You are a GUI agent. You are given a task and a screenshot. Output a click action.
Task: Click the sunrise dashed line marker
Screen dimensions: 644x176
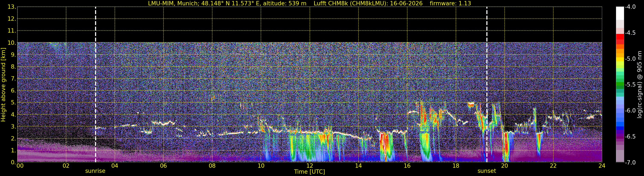click(x=95, y=85)
